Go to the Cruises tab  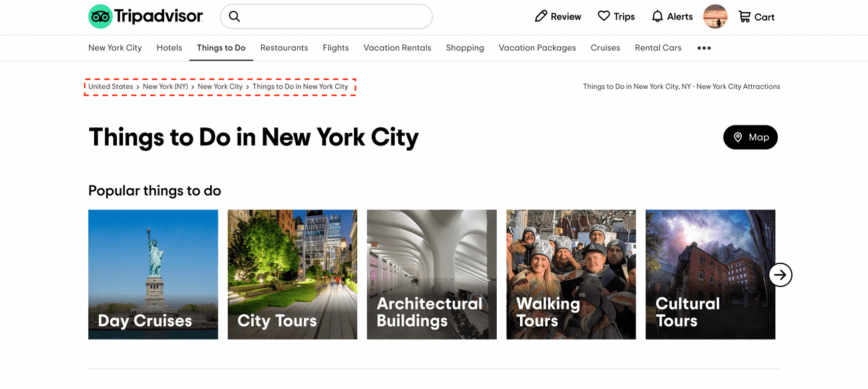606,48
